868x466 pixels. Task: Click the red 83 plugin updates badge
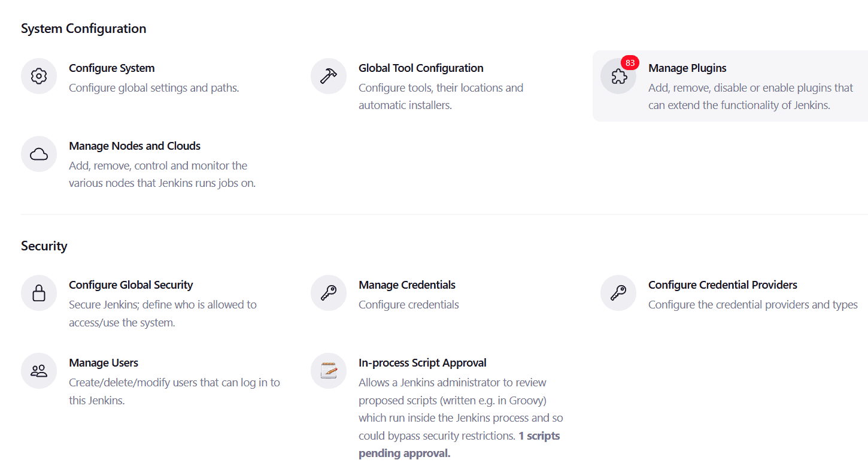pos(630,62)
